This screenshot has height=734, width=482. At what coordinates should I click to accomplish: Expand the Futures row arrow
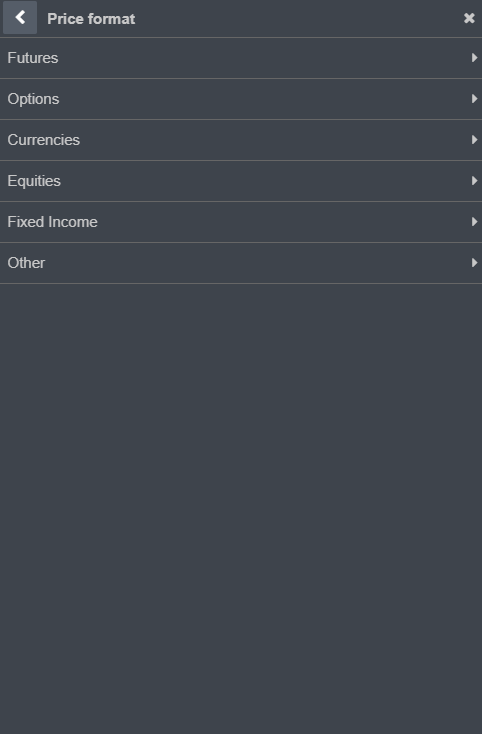(x=475, y=58)
